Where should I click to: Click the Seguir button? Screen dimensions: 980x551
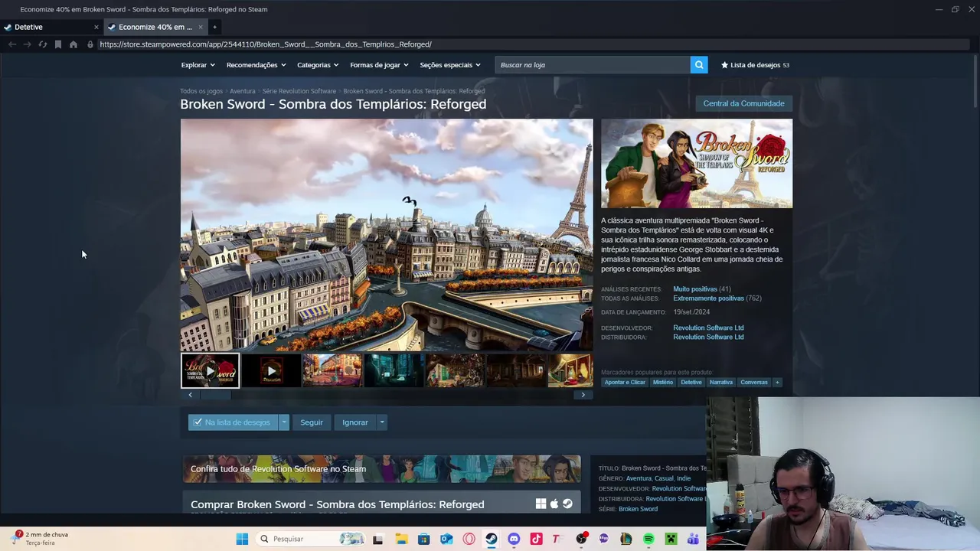pyautogui.click(x=312, y=422)
